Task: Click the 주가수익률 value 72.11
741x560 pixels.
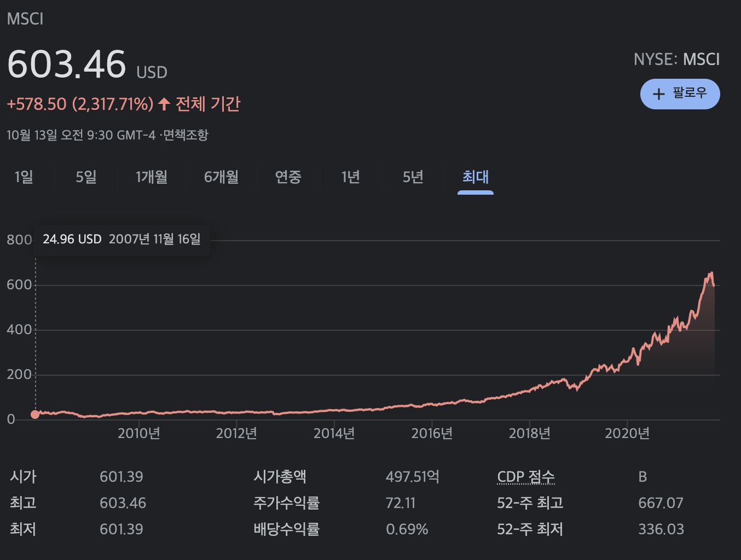Action: point(401,503)
